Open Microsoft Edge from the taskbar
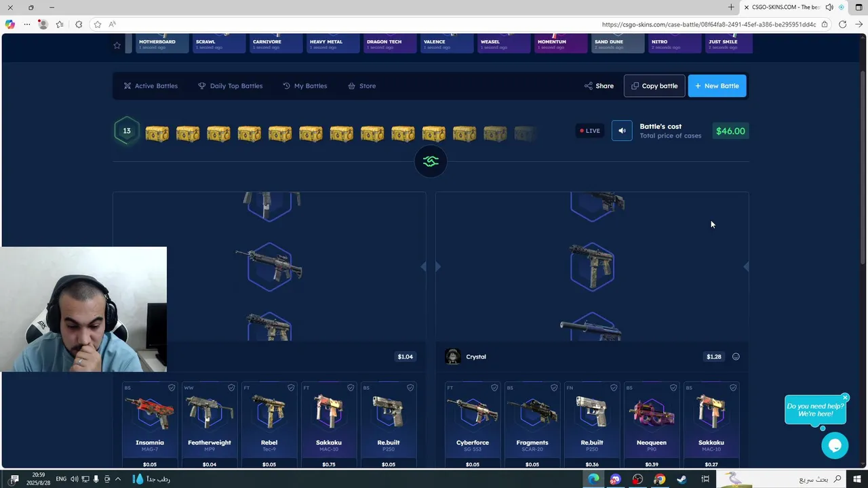Image resolution: width=868 pixels, height=488 pixels. point(593,479)
